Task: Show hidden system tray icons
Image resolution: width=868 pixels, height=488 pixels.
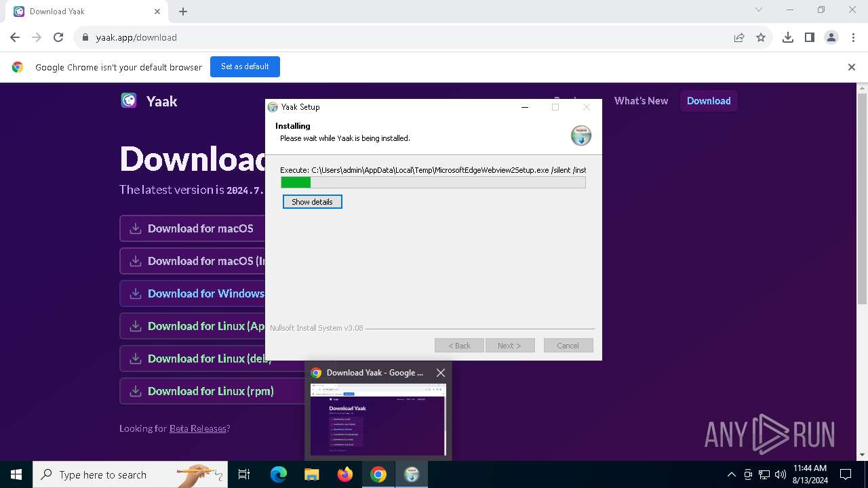Action: pos(731,474)
